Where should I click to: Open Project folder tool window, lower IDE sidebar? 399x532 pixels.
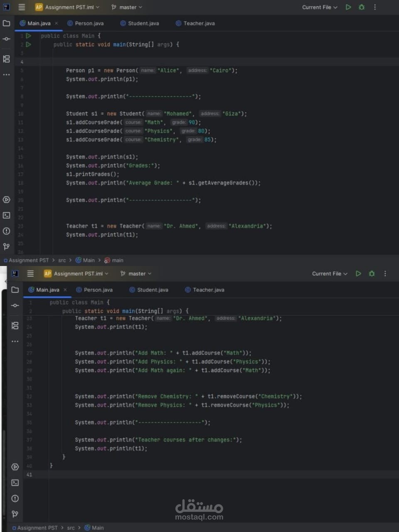coord(15,290)
